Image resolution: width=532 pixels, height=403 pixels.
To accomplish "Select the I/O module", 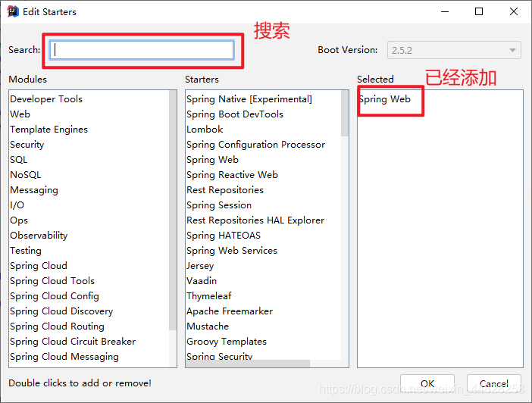I will [17, 205].
